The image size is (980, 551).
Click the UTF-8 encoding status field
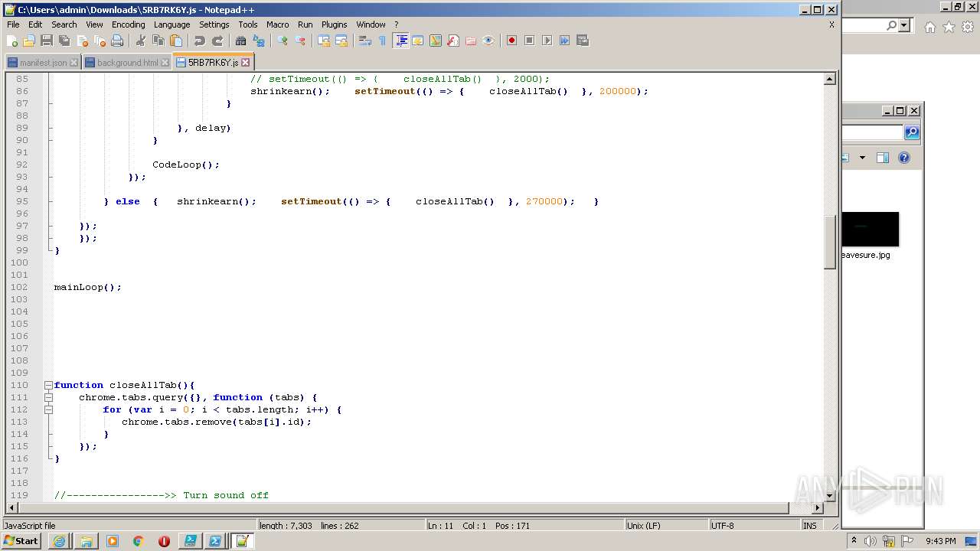point(753,526)
